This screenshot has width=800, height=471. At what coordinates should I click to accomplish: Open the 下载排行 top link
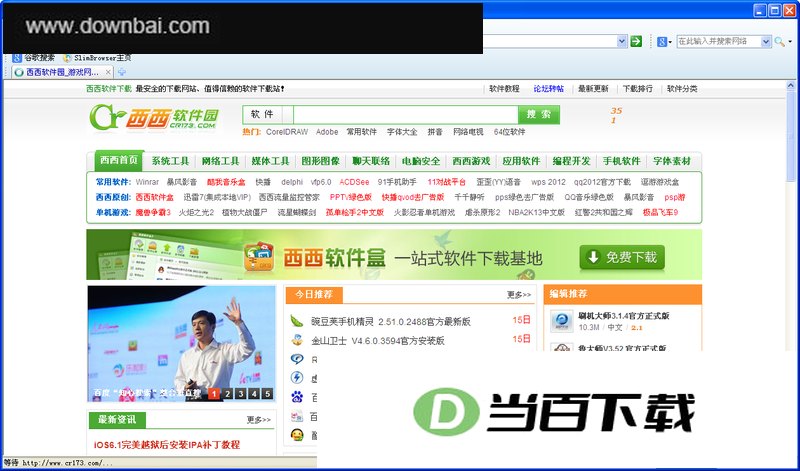637,89
